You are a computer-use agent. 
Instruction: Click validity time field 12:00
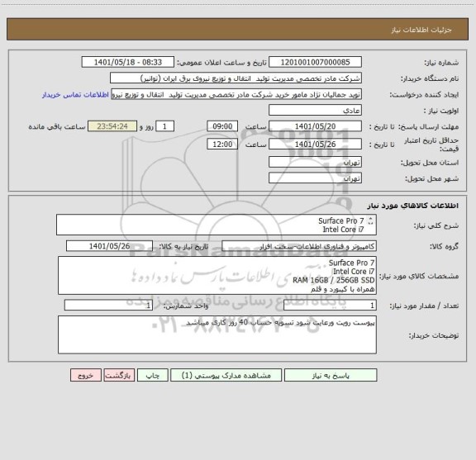pos(222,145)
